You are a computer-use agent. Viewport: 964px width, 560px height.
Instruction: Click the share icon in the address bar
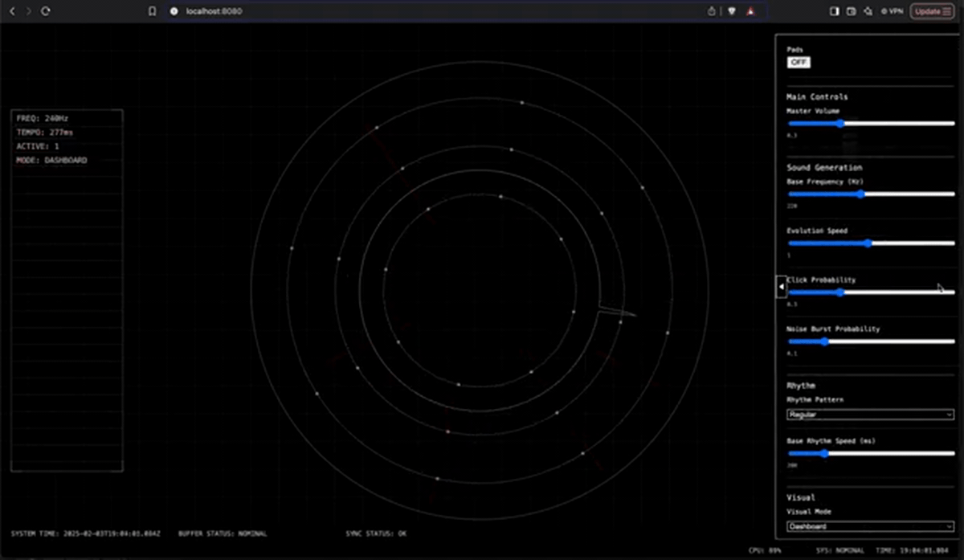pyautogui.click(x=712, y=11)
